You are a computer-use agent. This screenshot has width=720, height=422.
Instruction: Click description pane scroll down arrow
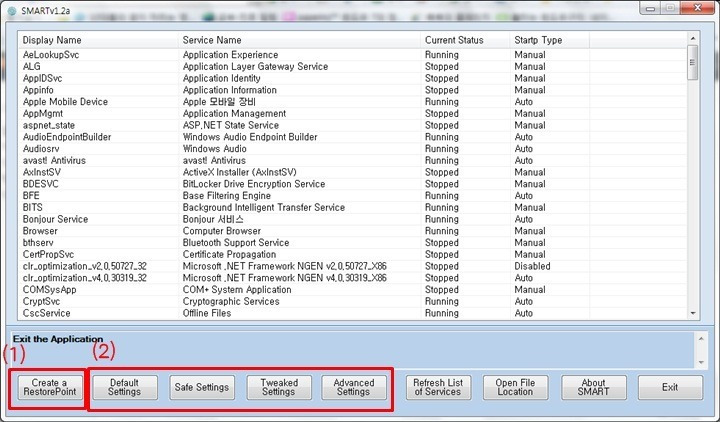coord(701,362)
